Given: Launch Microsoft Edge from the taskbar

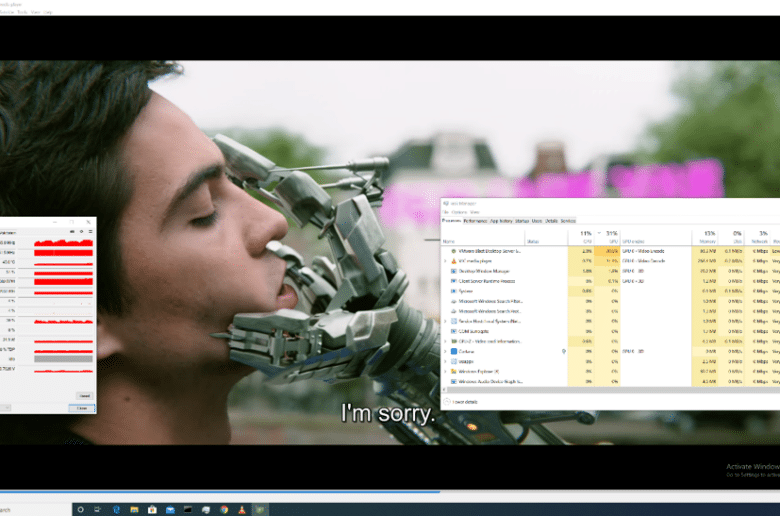Looking at the screenshot, I should click(116, 510).
